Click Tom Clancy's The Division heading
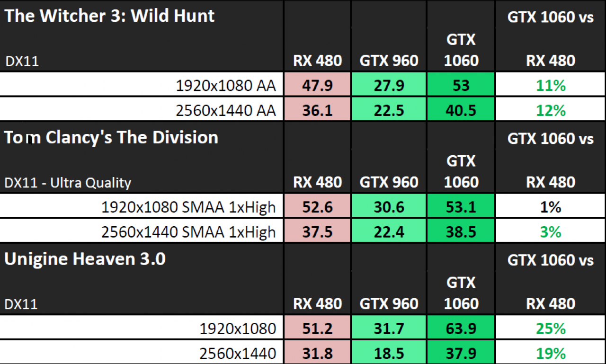 coord(111,137)
